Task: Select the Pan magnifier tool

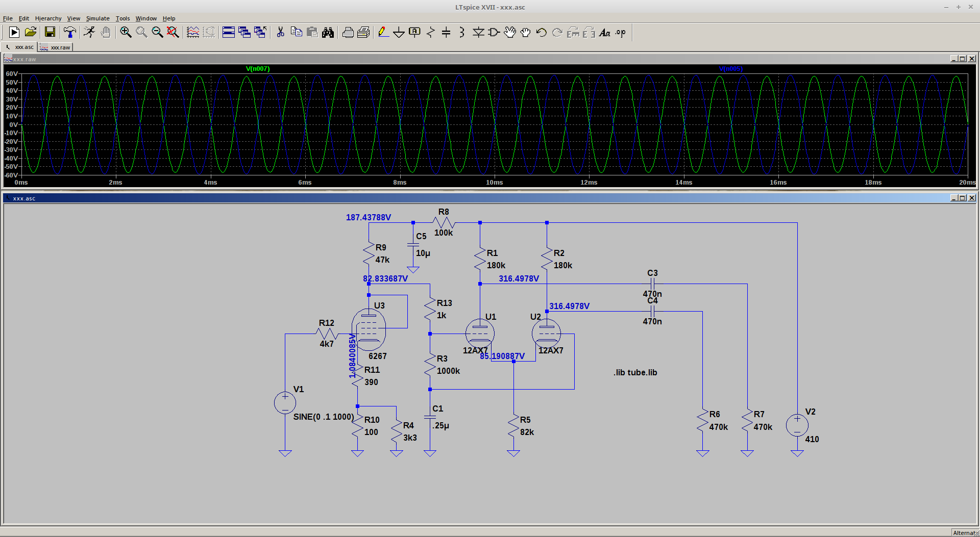Action: pyautogui.click(x=141, y=32)
